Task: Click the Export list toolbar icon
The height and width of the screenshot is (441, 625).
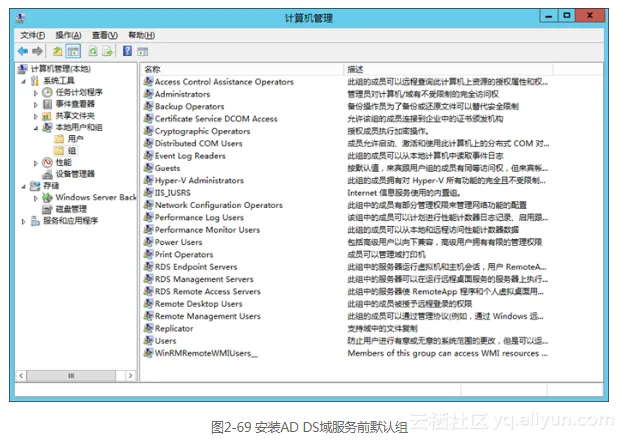Action: coord(108,51)
